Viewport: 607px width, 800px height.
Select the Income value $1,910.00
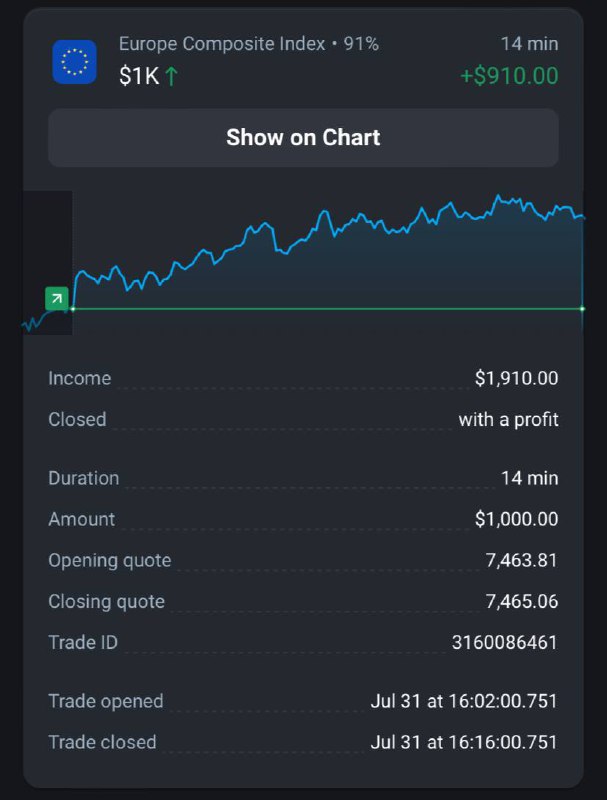(x=516, y=378)
